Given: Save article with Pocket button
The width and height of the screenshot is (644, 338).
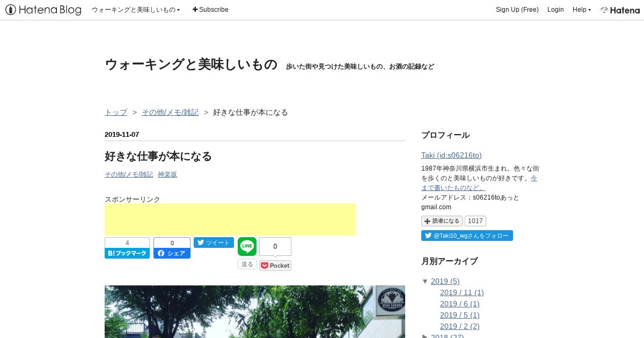Looking at the screenshot, I should point(275,266).
